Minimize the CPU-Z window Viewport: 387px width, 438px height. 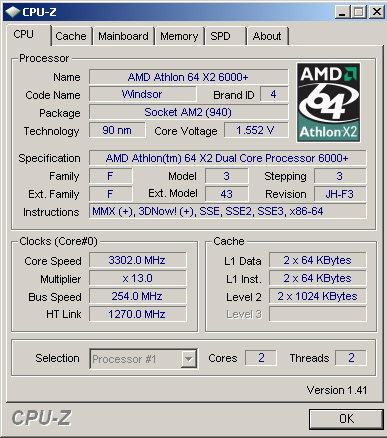(x=342, y=12)
